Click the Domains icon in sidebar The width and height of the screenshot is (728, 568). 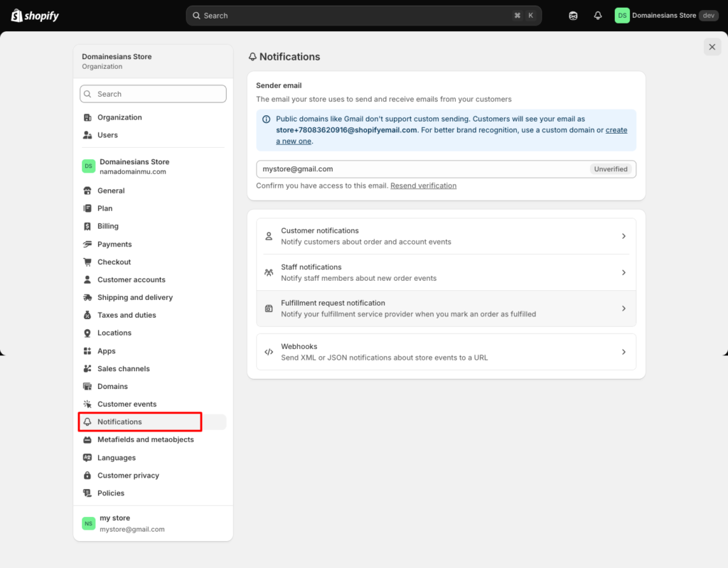[87, 387]
